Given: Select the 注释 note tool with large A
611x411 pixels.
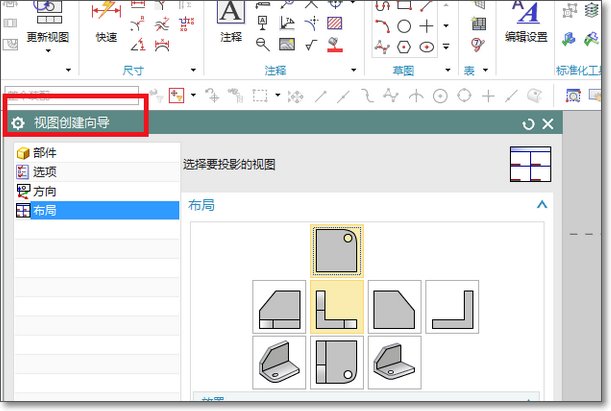Looking at the screenshot, I should coord(231,21).
